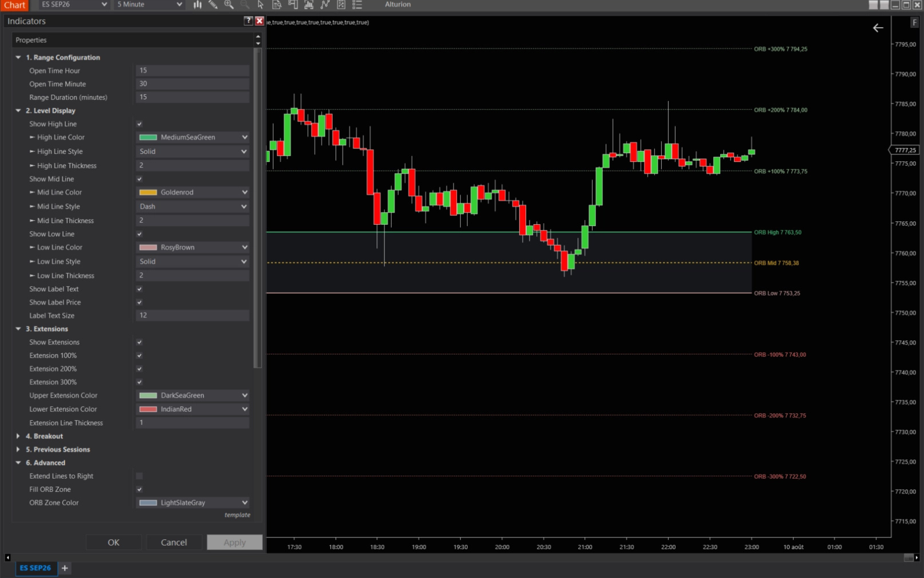924x578 pixels.
Task: Open Mid Line Style Dash dropdown
Action: point(193,206)
